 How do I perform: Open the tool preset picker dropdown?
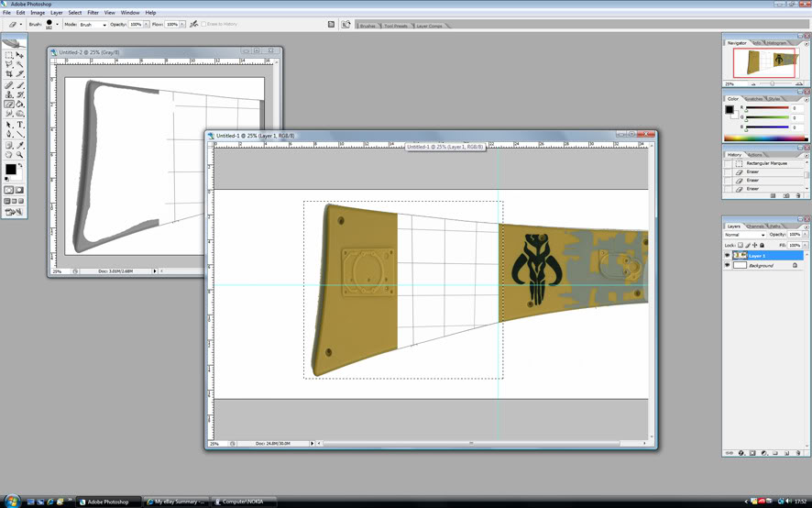click(x=21, y=25)
